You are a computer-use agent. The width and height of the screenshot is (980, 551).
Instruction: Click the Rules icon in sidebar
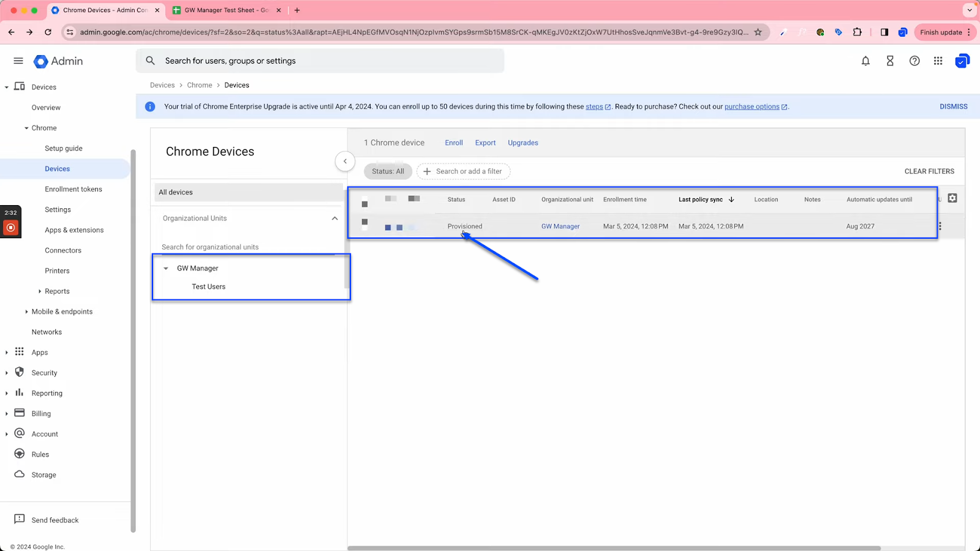click(x=20, y=454)
